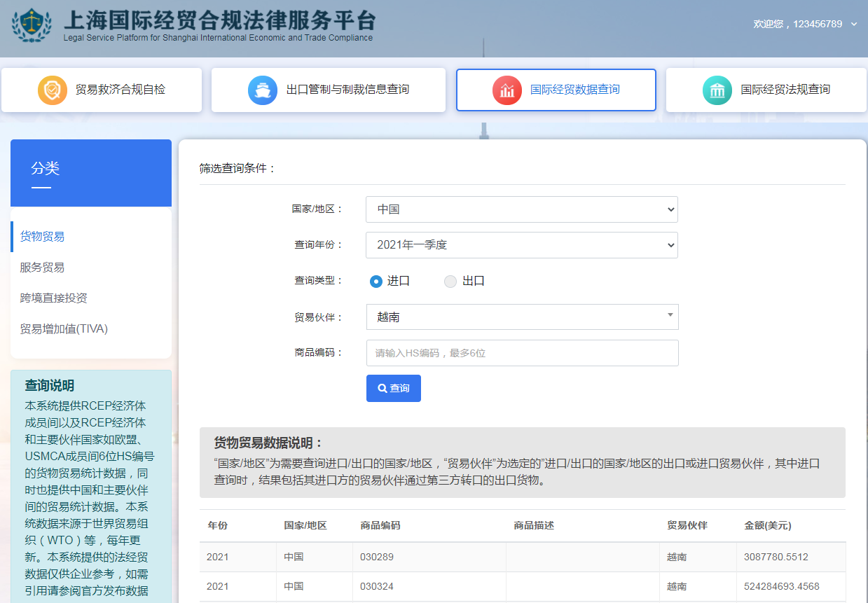The height and width of the screenshot is (603, 868).
Task: Click the 查询说明 heading in the sidebar
Action: (49, 386)
